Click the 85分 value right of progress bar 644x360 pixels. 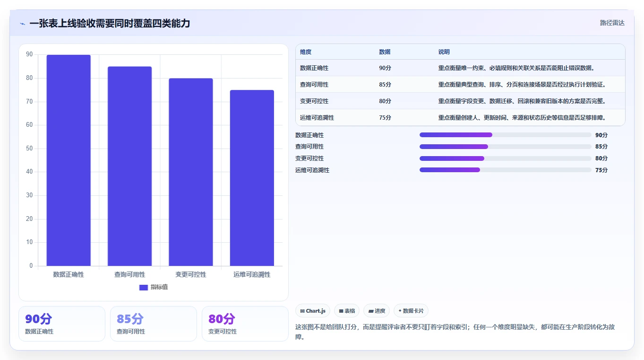click(601, 147)
